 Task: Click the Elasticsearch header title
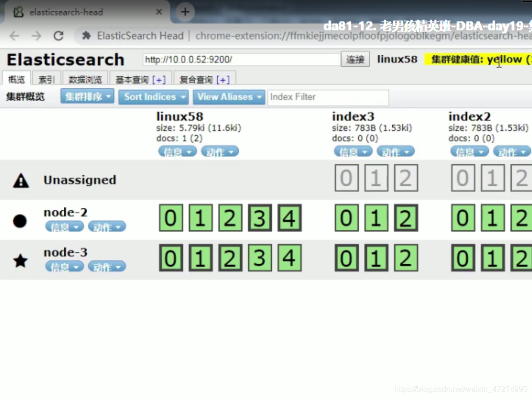point(66,60)
